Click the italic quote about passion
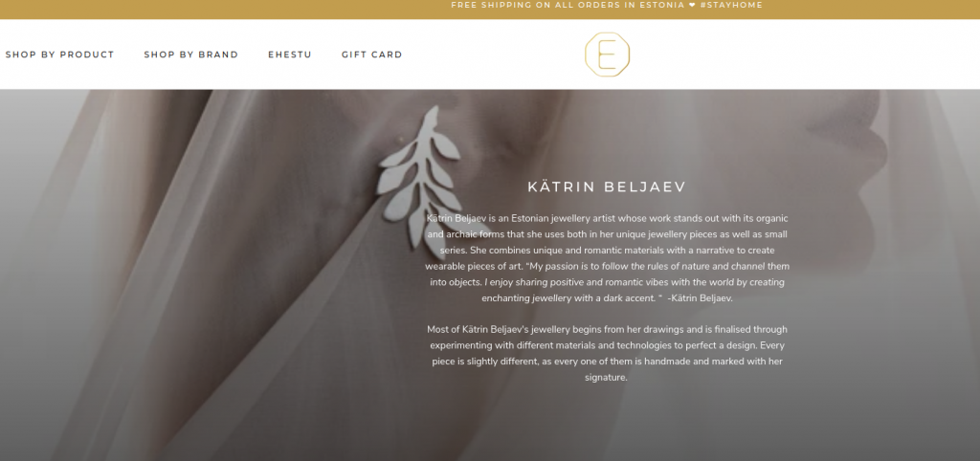The height and width of the screenshot is (461, 980). [608, 282]
